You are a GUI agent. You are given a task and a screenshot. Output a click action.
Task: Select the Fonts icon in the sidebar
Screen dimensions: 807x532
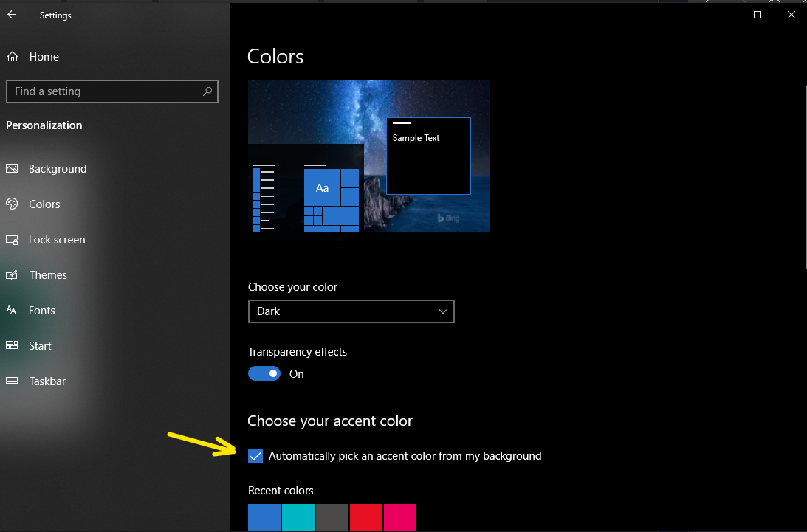(x=12, y=310)
